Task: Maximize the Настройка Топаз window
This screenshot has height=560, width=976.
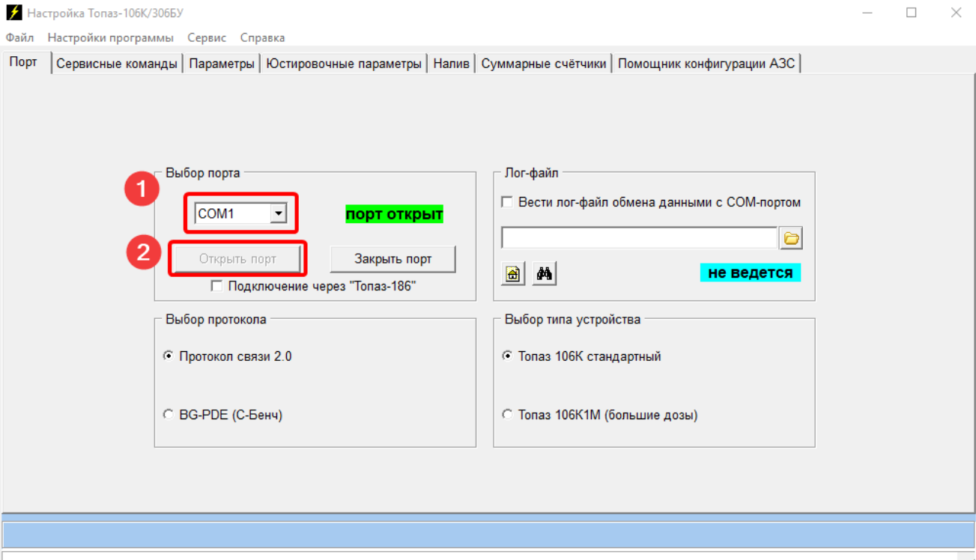Action: 912,13
